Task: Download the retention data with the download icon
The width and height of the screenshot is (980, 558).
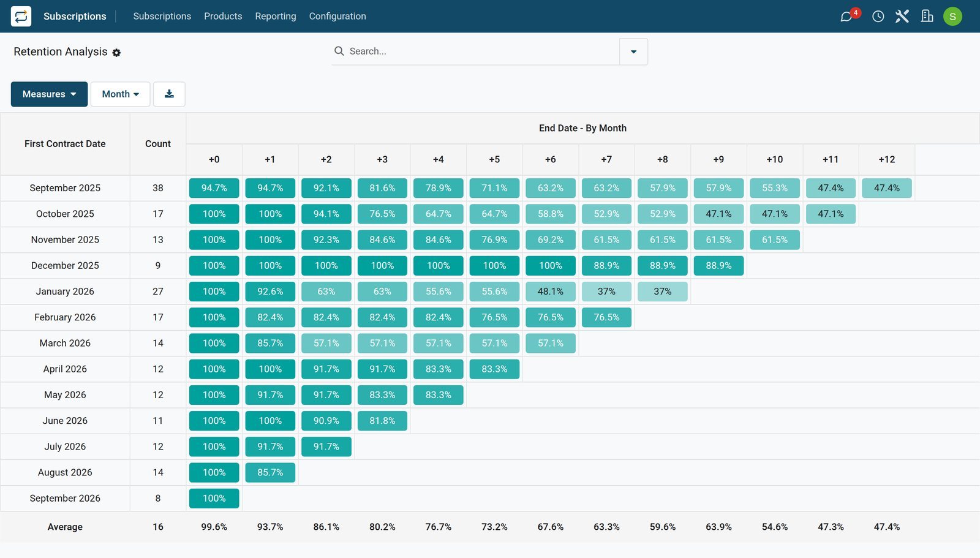Action: click(x=169, y=94)
